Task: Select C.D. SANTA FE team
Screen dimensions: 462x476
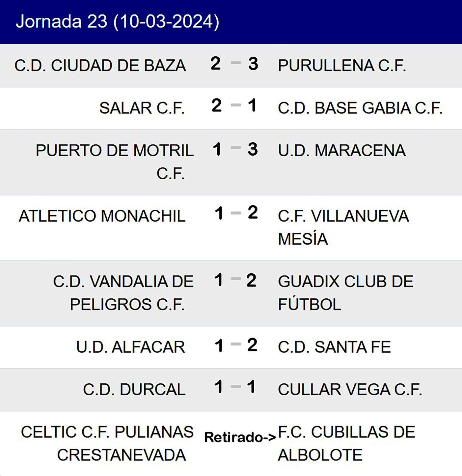Action: click(x=334, y=347)
